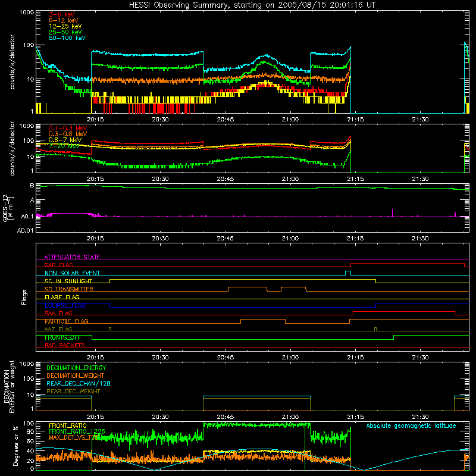Select the SC_IN_SUNLIGHT flag label
The image size is (476, 476).
(68, 281)
